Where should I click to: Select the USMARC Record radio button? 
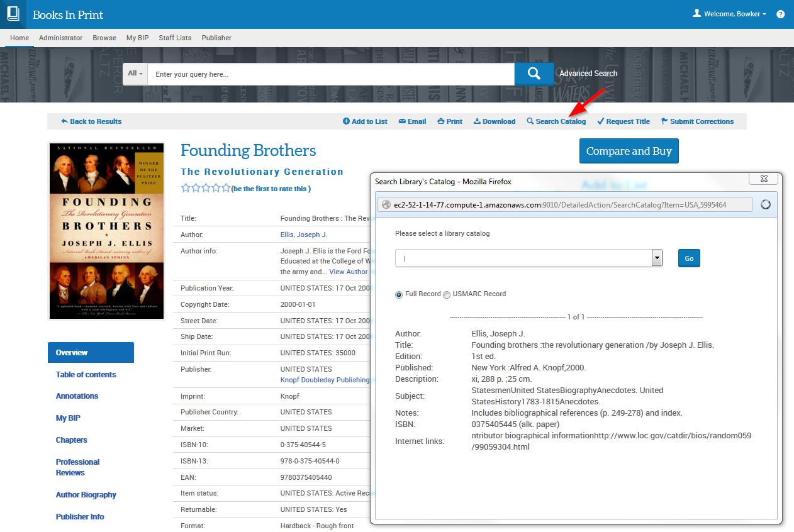coord(447,295)
